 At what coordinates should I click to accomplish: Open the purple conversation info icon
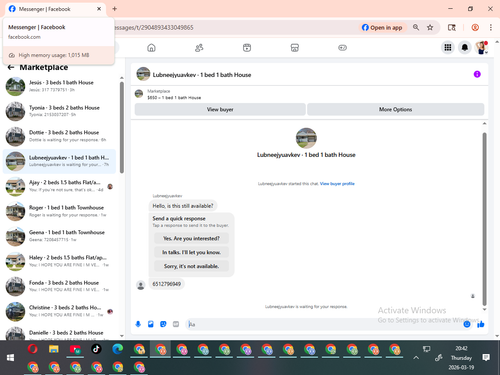(x=477, y=74)
